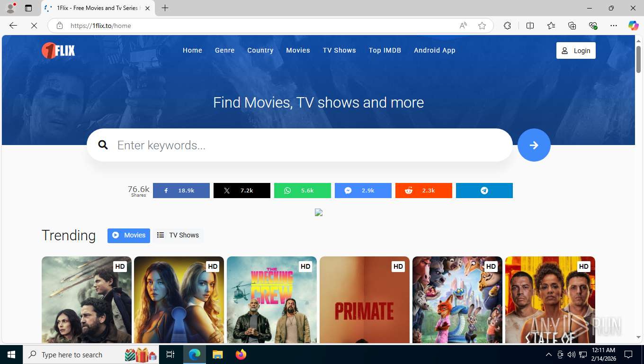Open tab actions menu icon

pos(28,8)
